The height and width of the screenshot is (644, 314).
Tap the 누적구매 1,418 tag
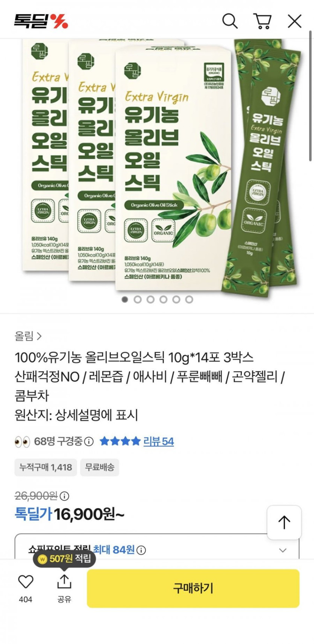pyautogui.click(x=46, y=467)
